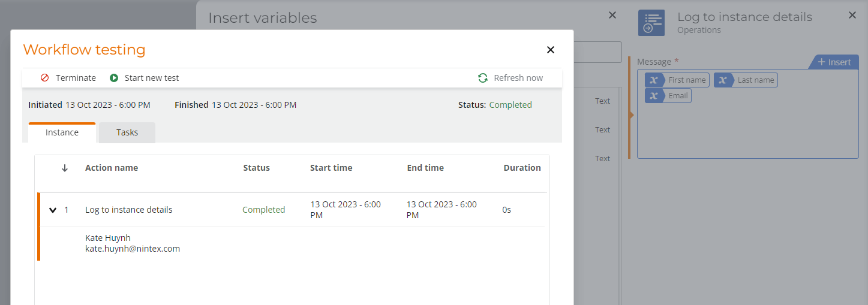Click the Log to instance details action icon
Viewport: 868px width, 305px height.
(651, 23)
